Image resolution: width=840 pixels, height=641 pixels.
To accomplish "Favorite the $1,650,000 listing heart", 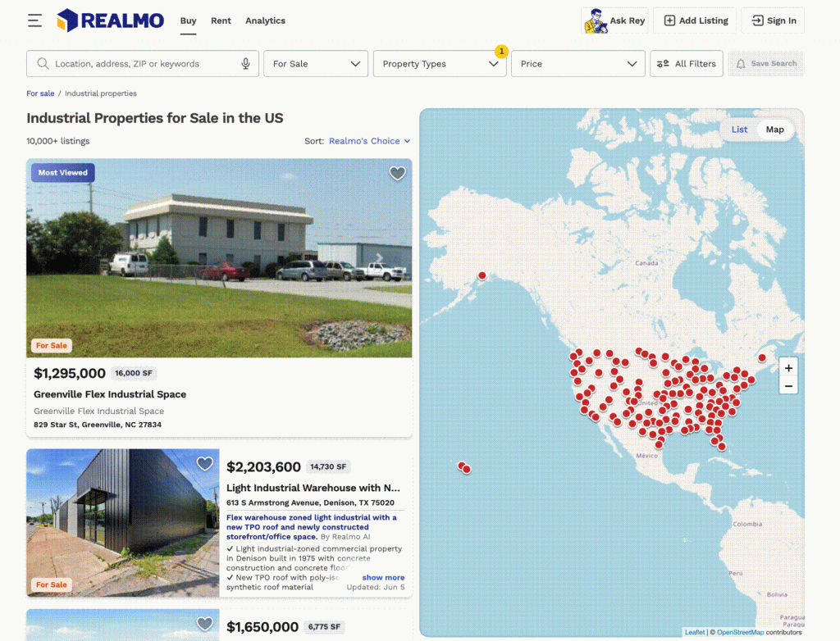I will coord(204,624).
